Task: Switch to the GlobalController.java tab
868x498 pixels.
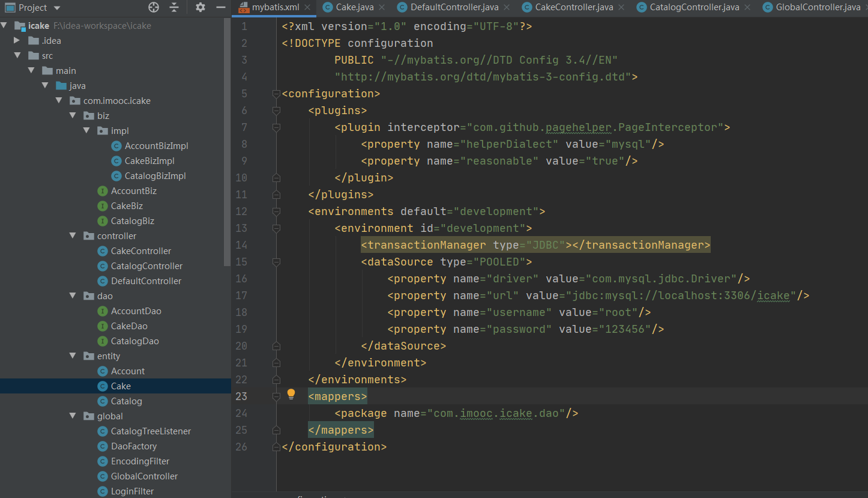Action: (x=811, y=7)
